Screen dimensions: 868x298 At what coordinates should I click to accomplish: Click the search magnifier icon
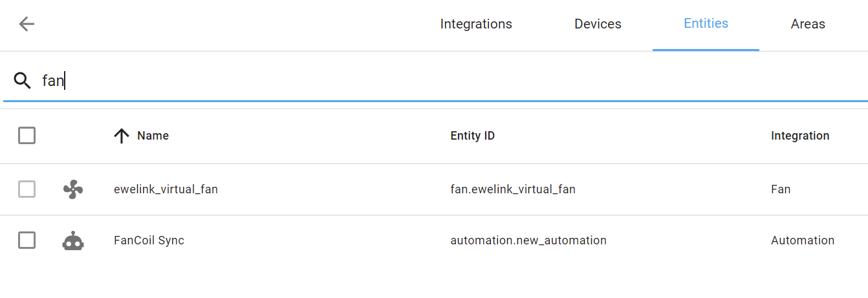pyautogui.click(x=23, y=81)
